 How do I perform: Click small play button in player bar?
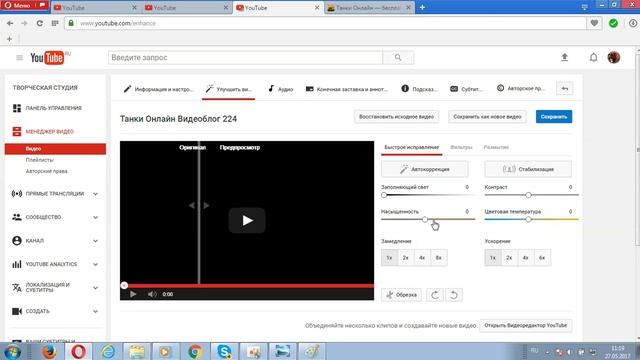coord(133,294)
